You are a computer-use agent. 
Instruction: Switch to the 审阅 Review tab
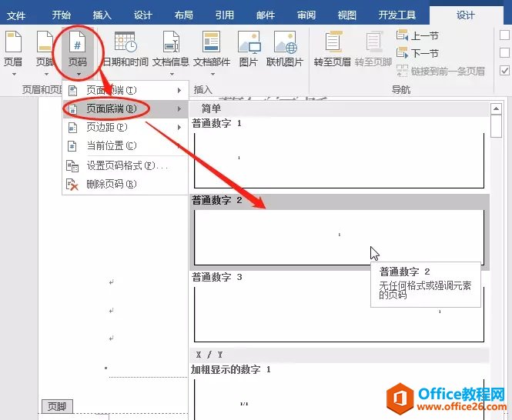[306, 15]
